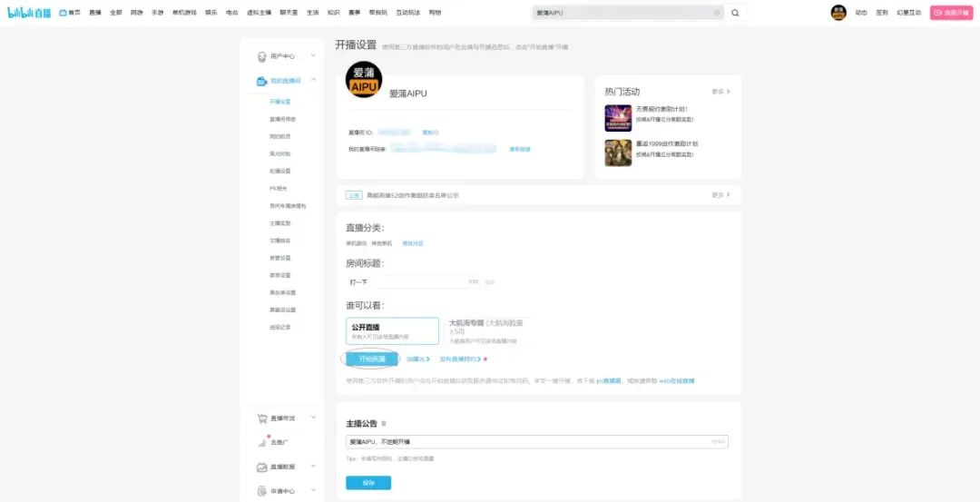
Task: Select 房管设置 in sidebar
Action: 280,258
